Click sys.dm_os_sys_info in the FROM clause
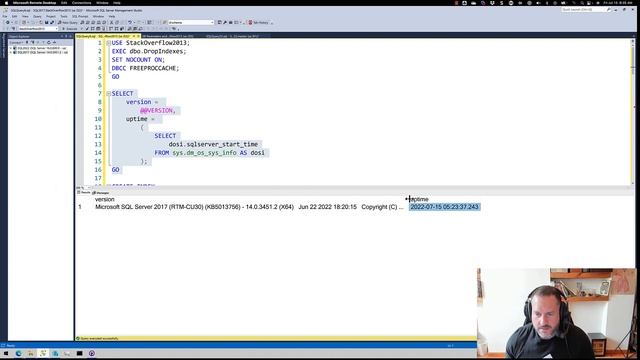This screenshot has width=640, height=360. (x=204, y=153)
